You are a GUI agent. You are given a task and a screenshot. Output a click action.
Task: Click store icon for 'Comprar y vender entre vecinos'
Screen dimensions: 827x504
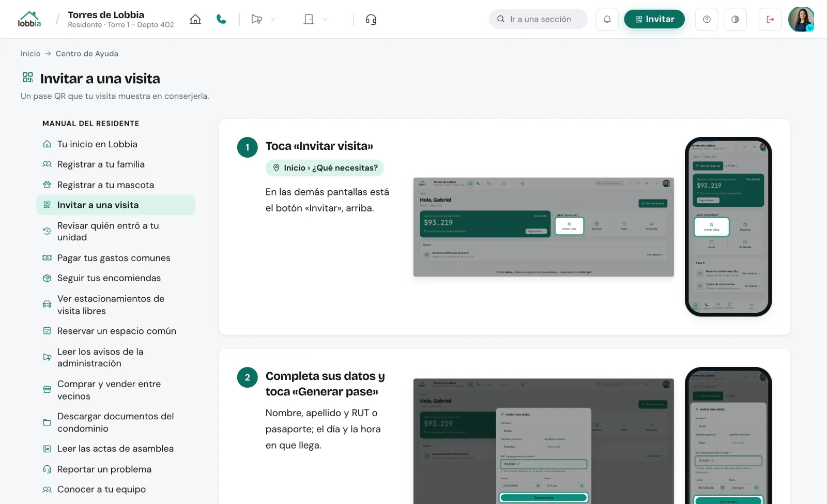click(47, 390)
